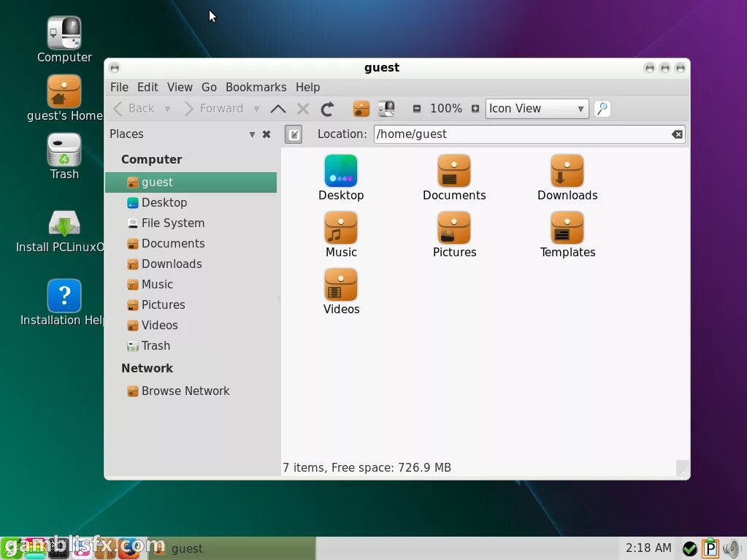Activate the search magnifier tool
This screenshot has height=560, width=747.
coord(602,108)
